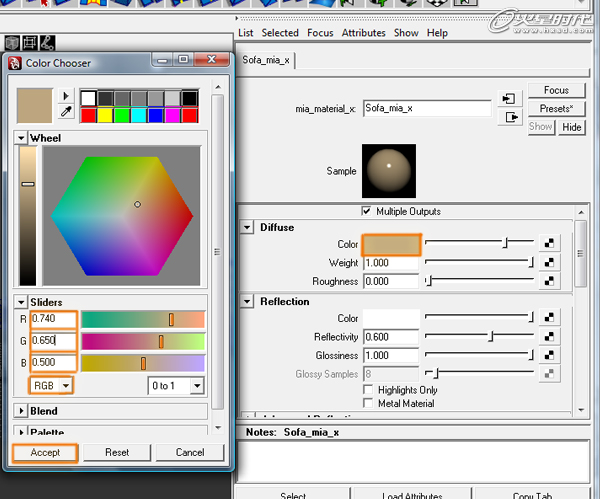Click the Accept button
This screenshot has height=499, width=600.
[46, 452]
